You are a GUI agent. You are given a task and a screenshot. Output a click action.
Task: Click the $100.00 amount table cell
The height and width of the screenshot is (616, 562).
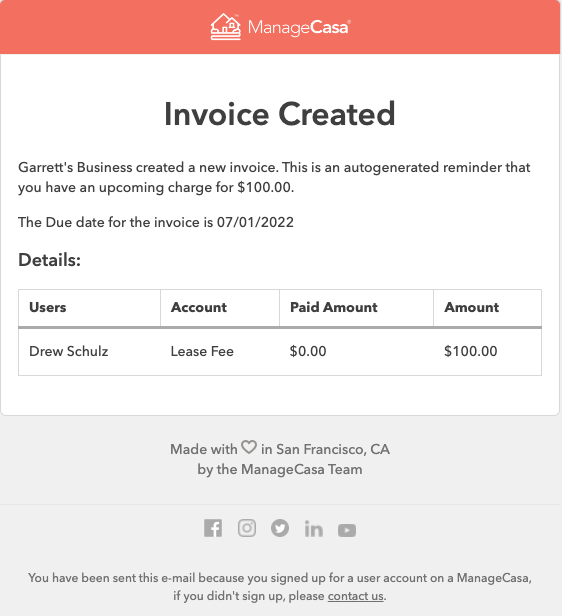coord(487,351)
